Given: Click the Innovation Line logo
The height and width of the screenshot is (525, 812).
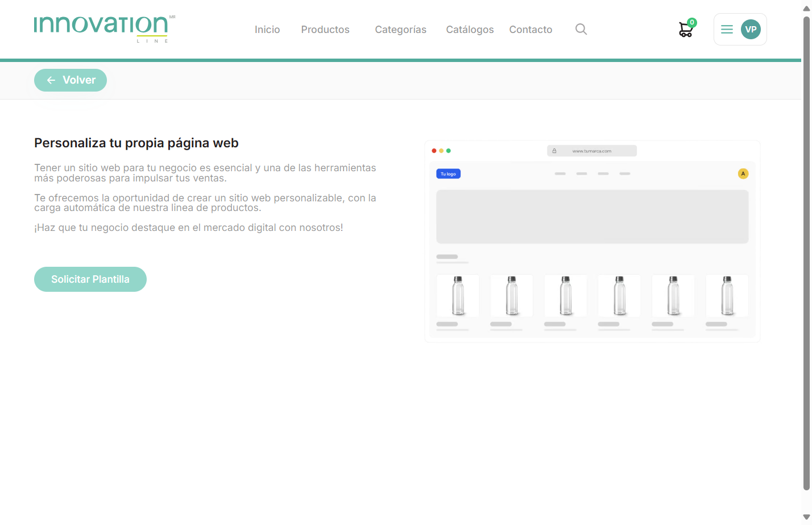Looking at the screenshot, I should pos(105,28).
